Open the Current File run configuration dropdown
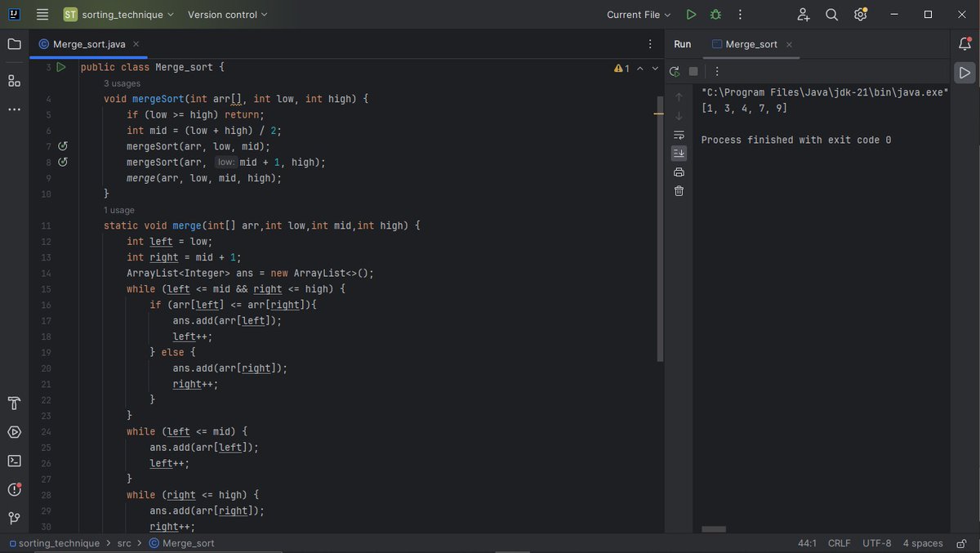980x553 pixels. 638,14
